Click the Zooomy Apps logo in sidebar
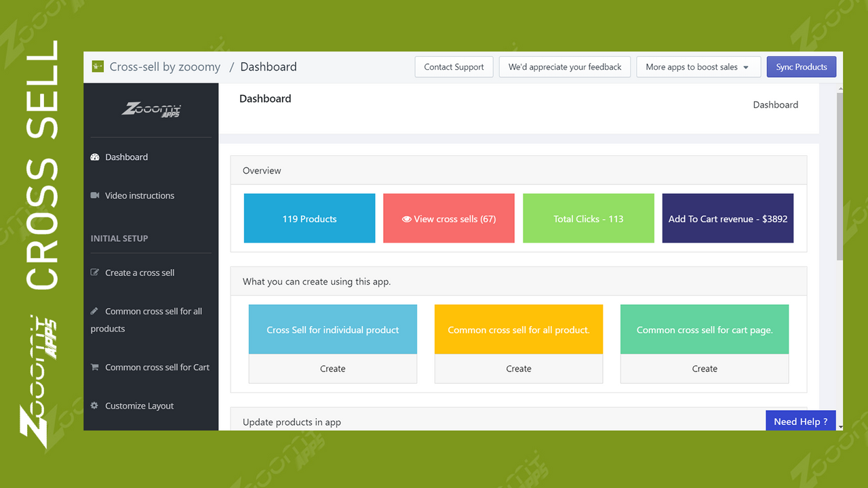This screenshot has width=868, height=488. [151, 109]
